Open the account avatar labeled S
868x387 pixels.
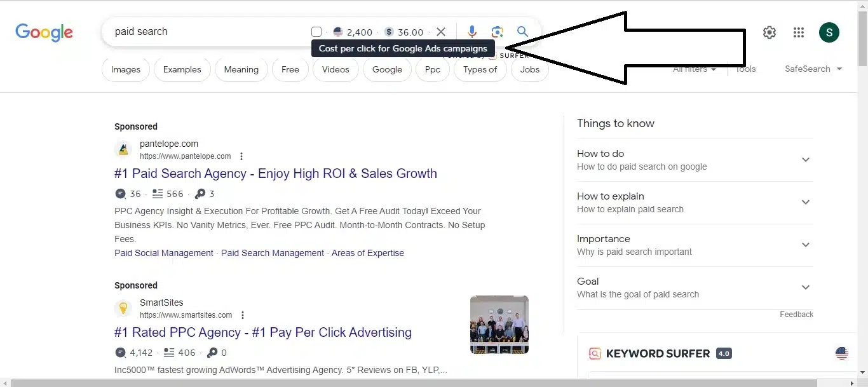829,32
